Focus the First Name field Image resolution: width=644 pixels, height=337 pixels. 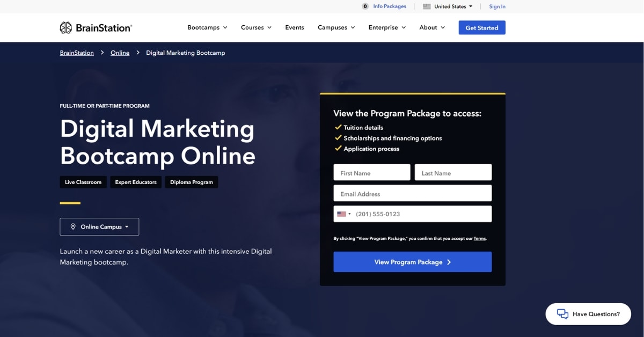(372, 173)
